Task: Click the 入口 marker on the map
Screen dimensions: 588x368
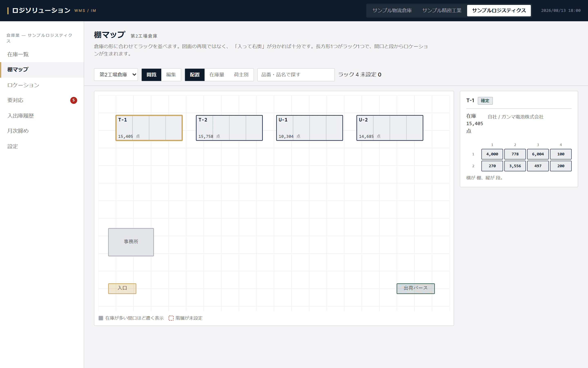Action: pyautogui.click(x=122, y=288)
